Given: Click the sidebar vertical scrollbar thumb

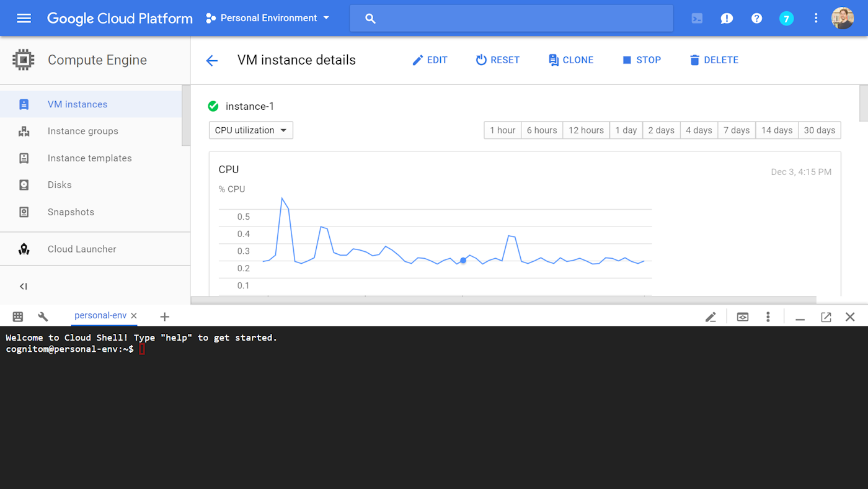Looking at the screenshot, I should point(186,115).
